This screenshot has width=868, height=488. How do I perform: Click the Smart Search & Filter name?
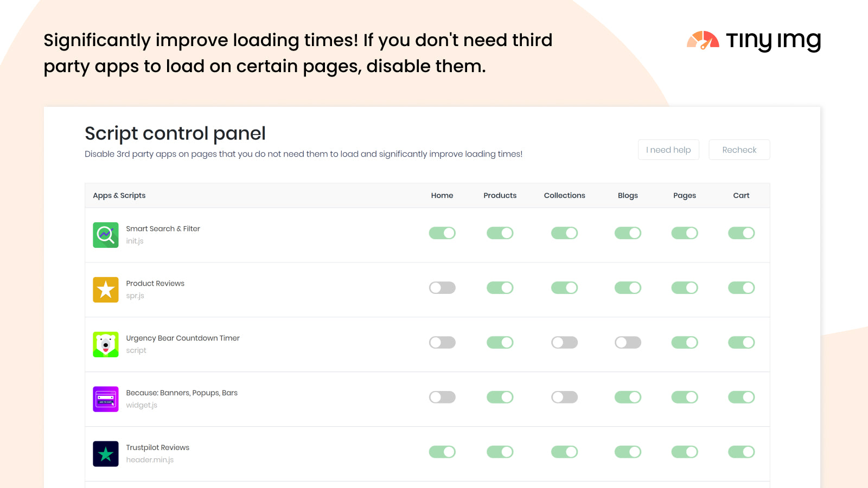tap(163, 228)
